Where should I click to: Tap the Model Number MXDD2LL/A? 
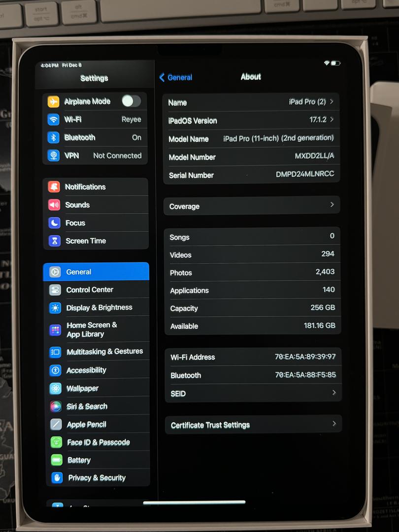tap(314, 156)
